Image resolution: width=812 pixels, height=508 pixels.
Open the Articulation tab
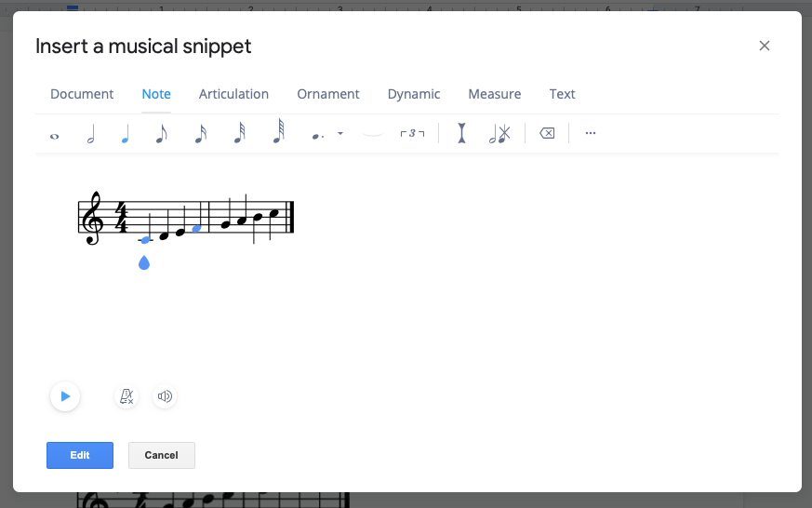pyautogui.click(x=233, y=94)
